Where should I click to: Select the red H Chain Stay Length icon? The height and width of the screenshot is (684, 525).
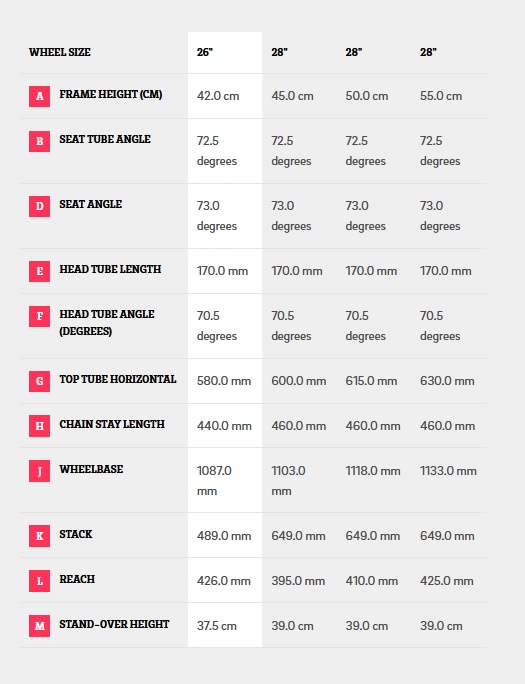(x=39, y=426)
